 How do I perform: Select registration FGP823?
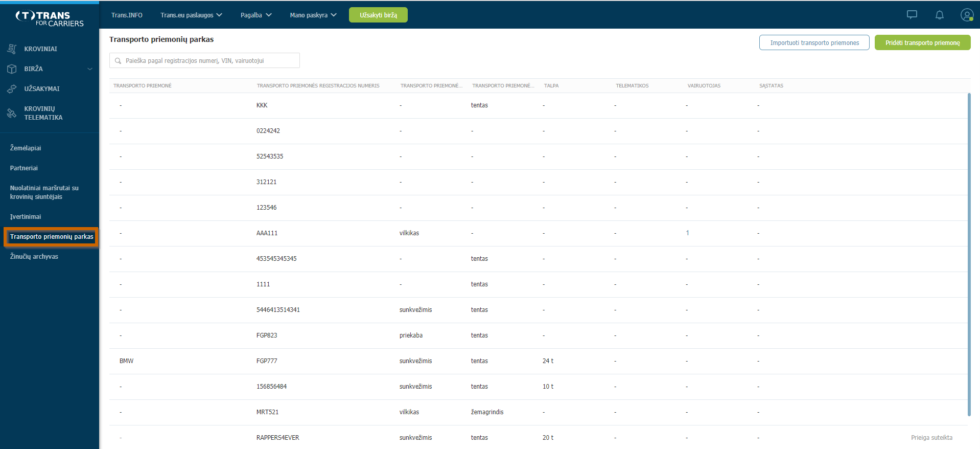[267, 335]
